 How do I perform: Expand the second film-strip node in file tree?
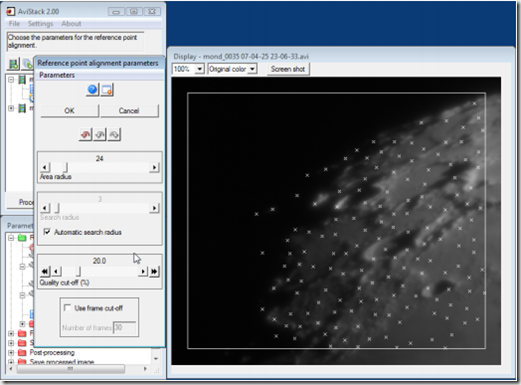(11, 108)
